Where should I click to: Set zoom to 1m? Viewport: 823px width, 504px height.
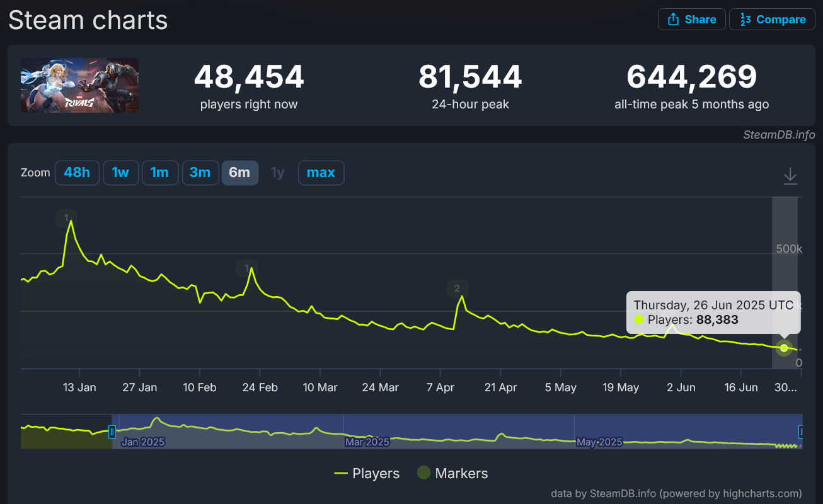pos(159,173)
